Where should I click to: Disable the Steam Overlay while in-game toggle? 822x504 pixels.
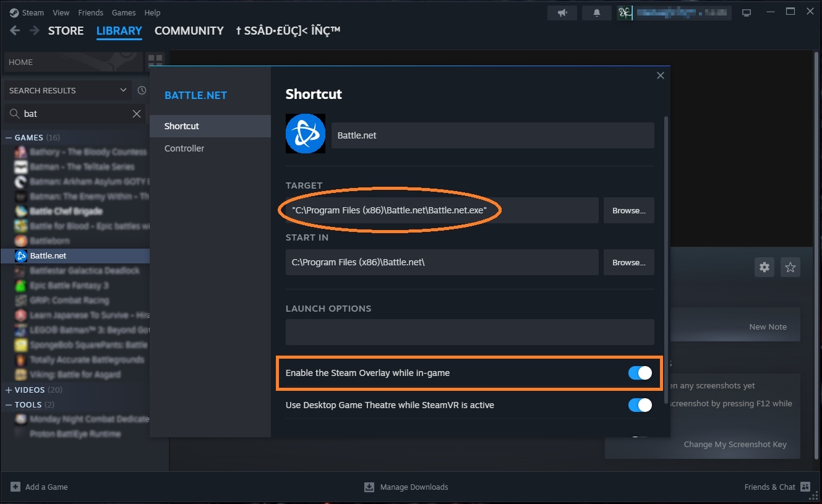pos(640,373)
